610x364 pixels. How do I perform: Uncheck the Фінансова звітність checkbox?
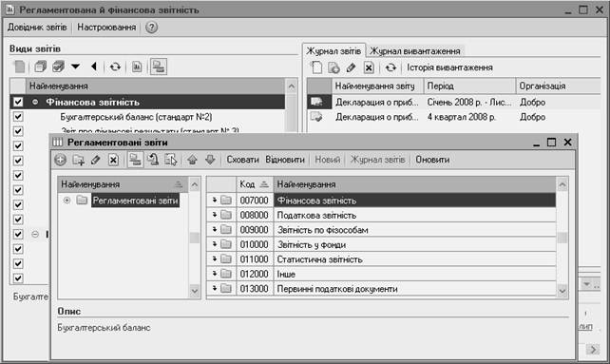pyautogui.click(x=18, y=102)
